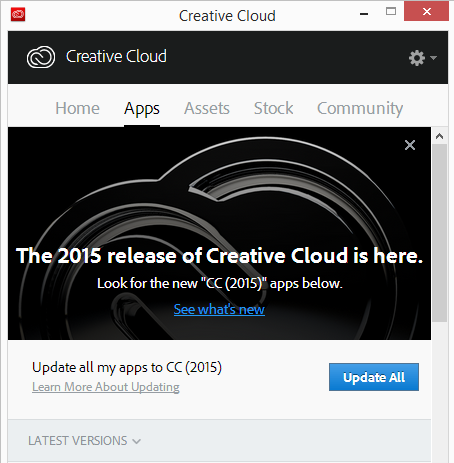Maximize the Creative Cloud window

391,12
